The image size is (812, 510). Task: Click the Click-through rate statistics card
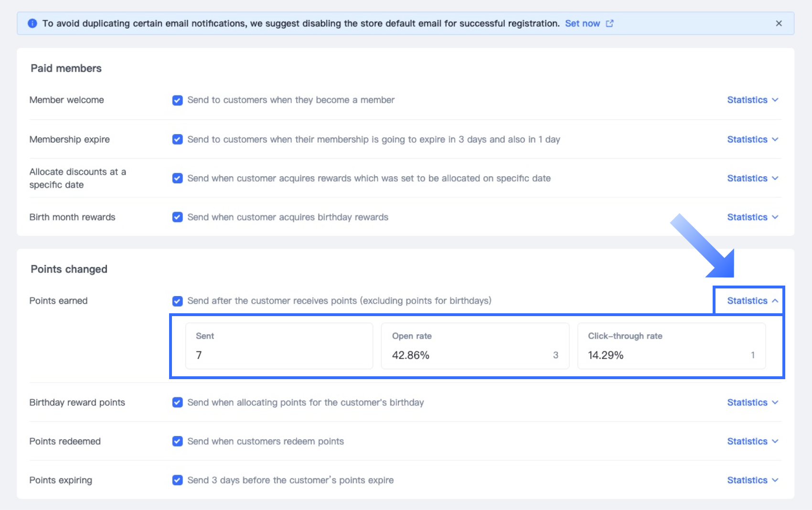(671, 346)
